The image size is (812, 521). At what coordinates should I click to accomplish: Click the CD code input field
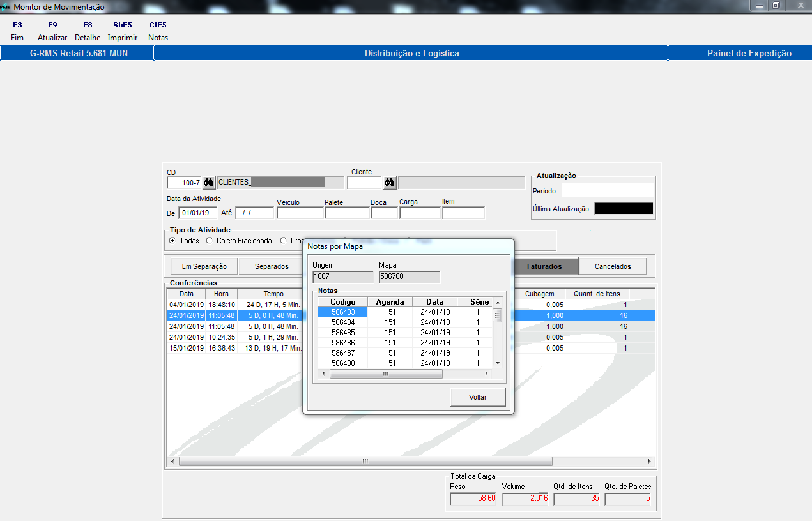point(184,183)
